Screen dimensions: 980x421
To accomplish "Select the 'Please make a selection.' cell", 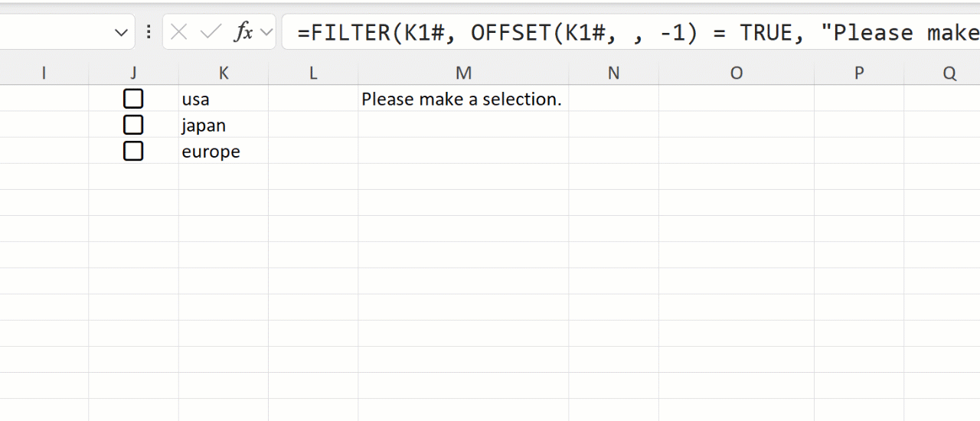I will point(462,99).
